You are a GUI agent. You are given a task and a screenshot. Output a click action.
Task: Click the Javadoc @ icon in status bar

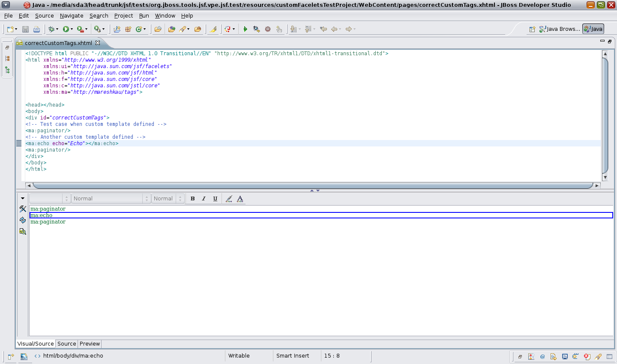pyautogui.click(x=542, y=356)
